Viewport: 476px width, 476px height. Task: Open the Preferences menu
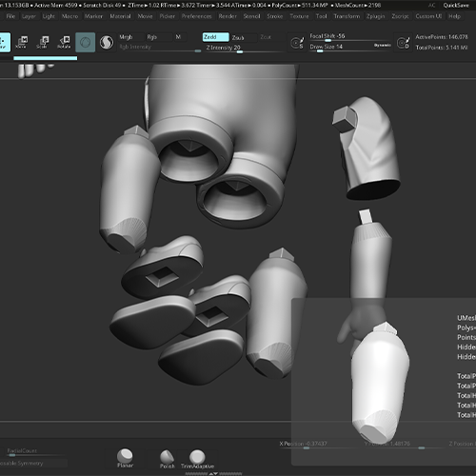point(196,16)
